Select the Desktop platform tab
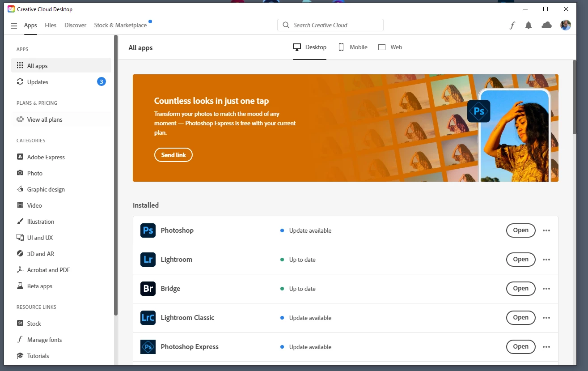This screenshot has height=371, width=588. pos(309,47)
